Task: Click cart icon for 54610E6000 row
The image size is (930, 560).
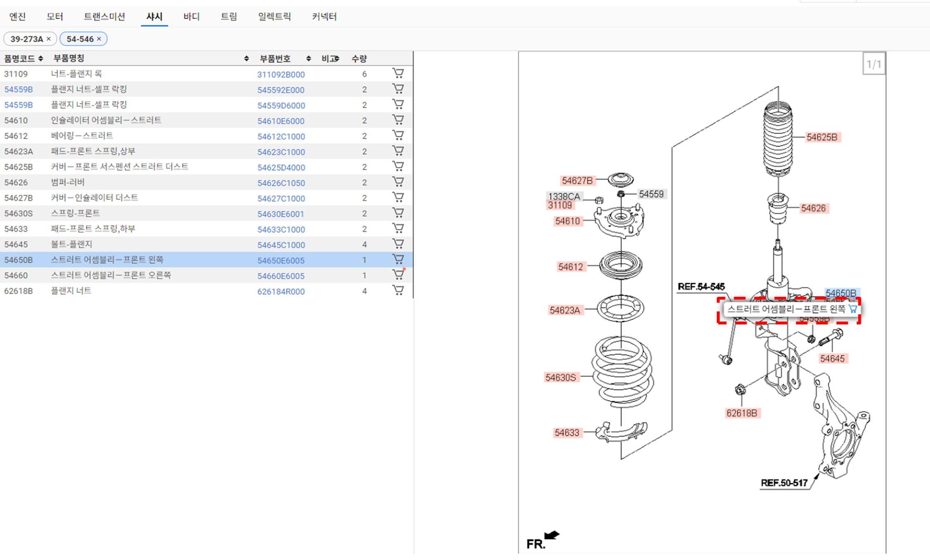Action: click(398, 120)
